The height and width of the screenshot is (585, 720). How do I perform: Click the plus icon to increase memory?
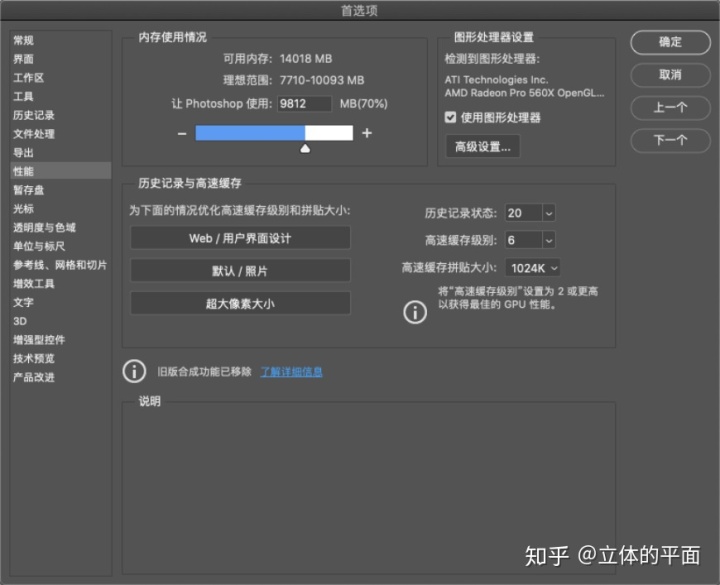pyautogui.click(x=367, y=133)
